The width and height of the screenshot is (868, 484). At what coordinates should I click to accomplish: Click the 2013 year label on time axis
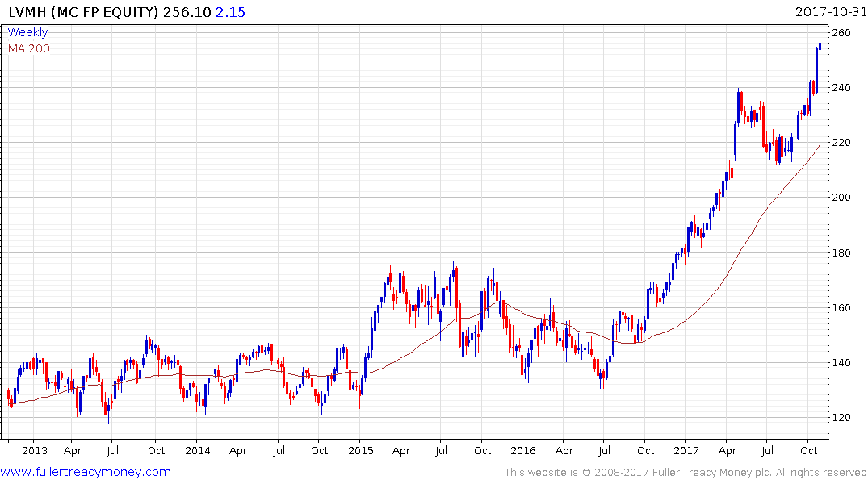[x=35, y=450]
